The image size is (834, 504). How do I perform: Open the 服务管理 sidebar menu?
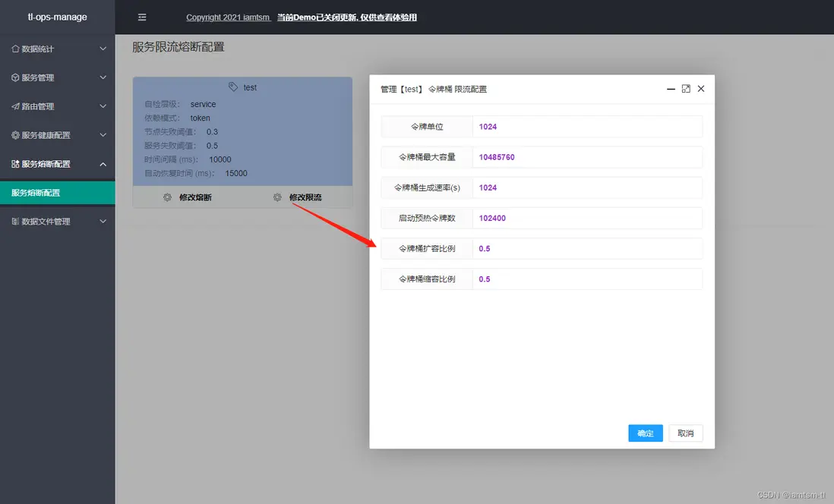click(58, 77)
